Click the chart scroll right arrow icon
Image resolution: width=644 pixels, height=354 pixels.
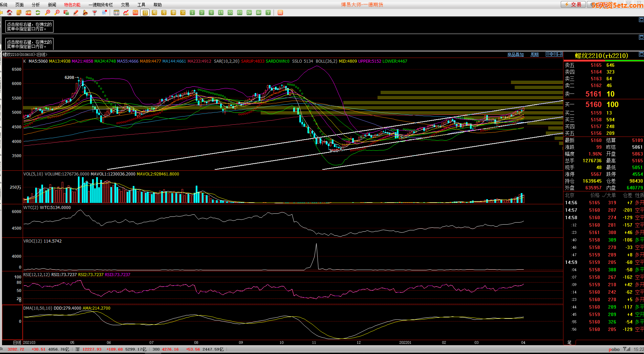coord(554,54)
